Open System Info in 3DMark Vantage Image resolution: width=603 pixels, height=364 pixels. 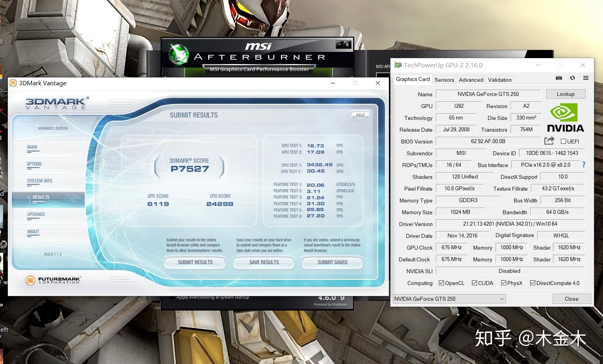coord(39,181)
